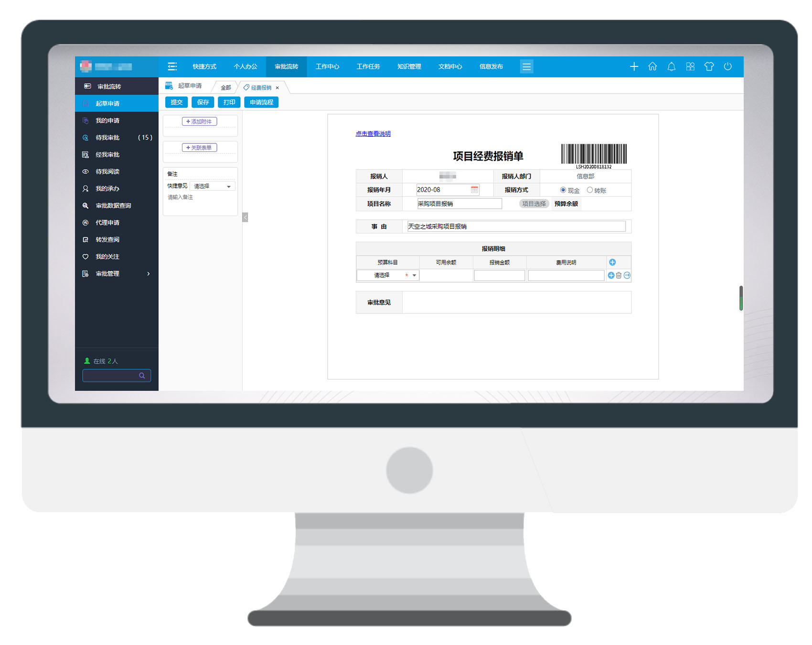Open the 快捷意见 dropdown
Screen dimensions: 812x645
213,186
